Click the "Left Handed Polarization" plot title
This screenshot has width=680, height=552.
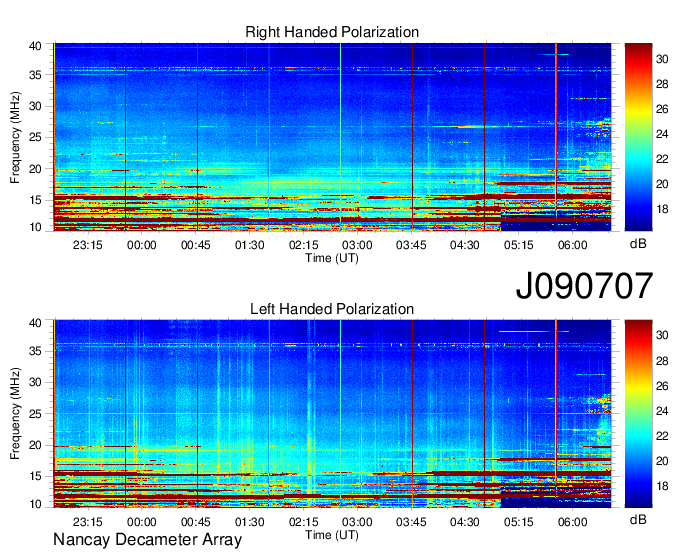click(x=332, y=309)
